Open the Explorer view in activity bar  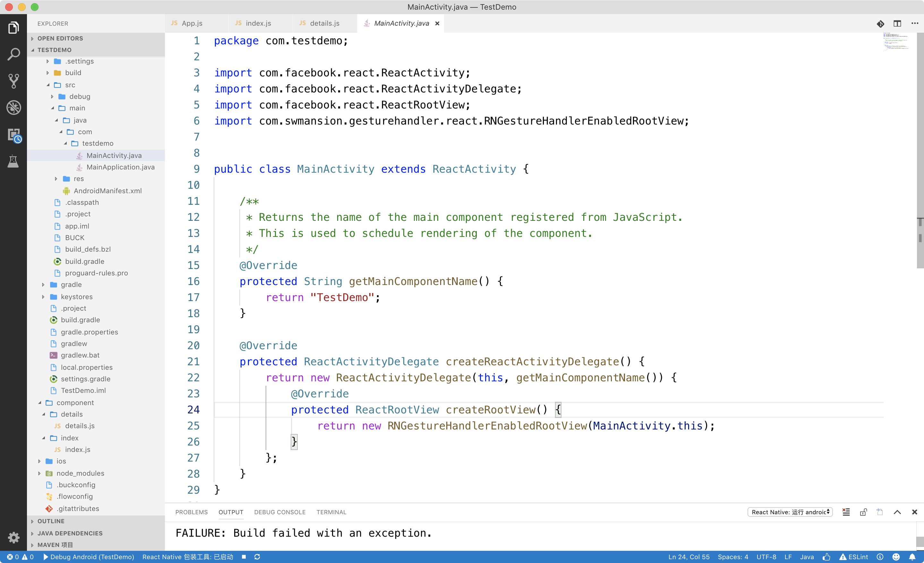coord(13,27)
